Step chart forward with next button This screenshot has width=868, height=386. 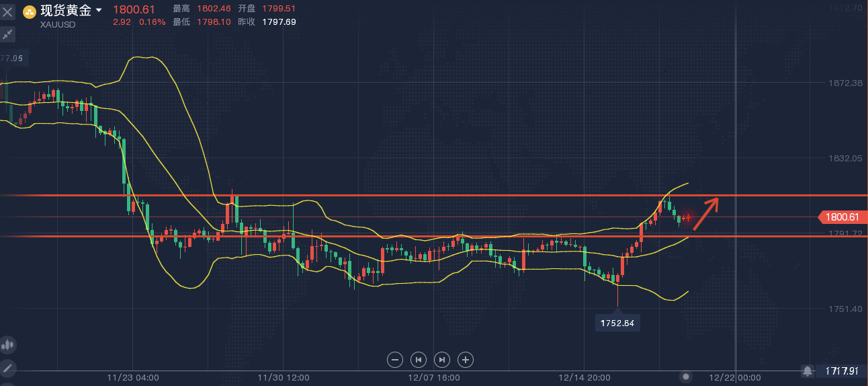tap(442, 359)
